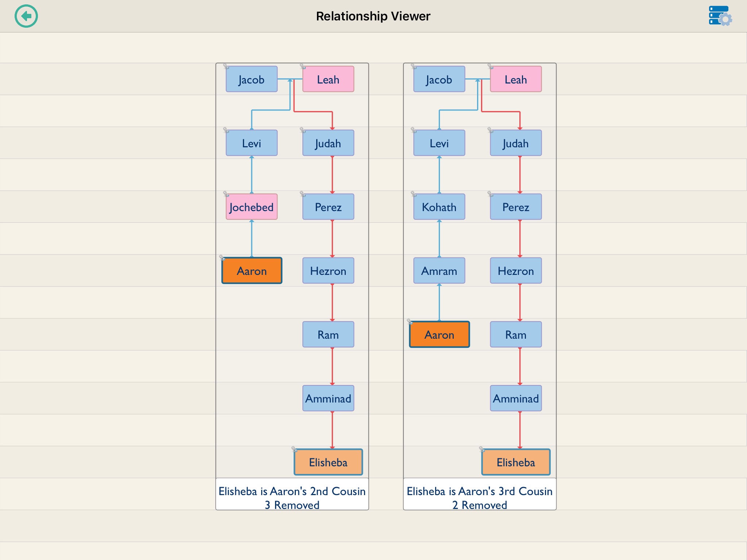Image resolution: width=747 pixels, height=560 pixels.
Task: Click the Relationship Viewer title text
Action: click(x=373, y=15)
